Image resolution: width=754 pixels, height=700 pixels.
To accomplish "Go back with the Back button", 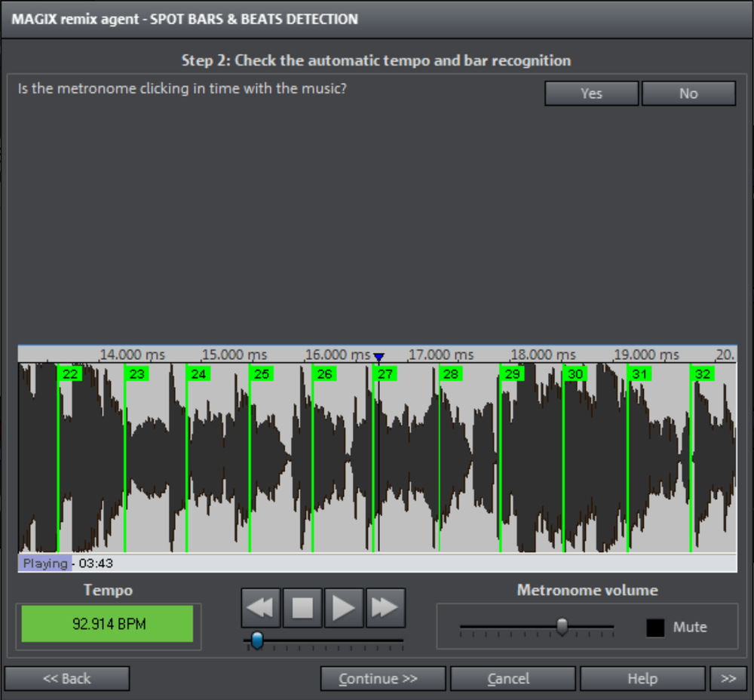I will point(66,678).
